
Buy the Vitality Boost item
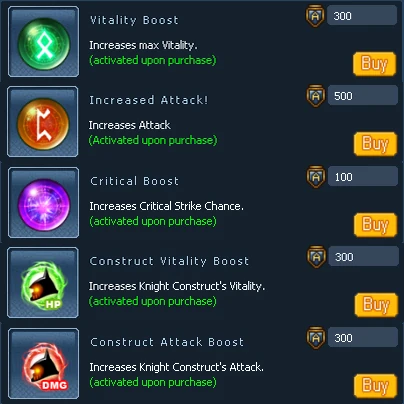tap(374, 64)
